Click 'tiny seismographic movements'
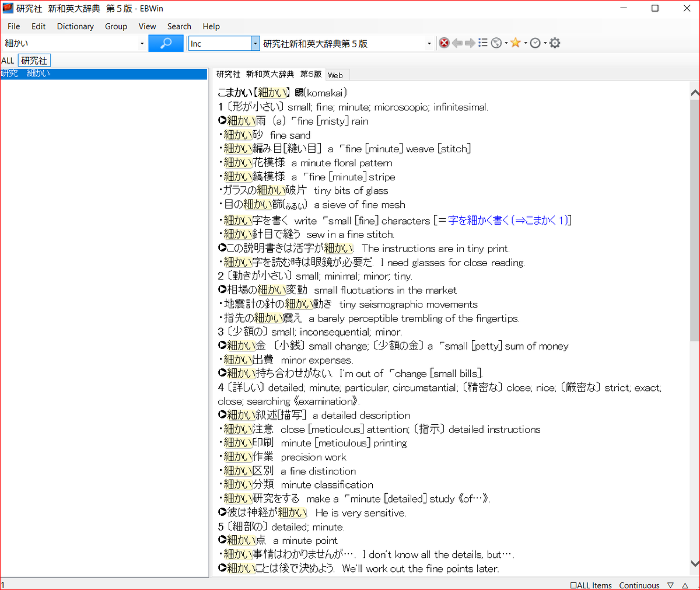Viewport: 700px width, 590px height. pyautogui.click(x=408, y=305)
